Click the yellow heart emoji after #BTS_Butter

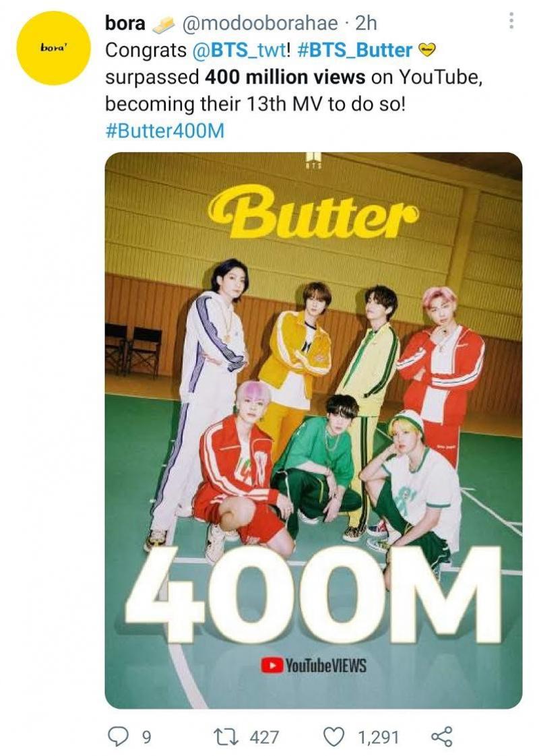428,51
